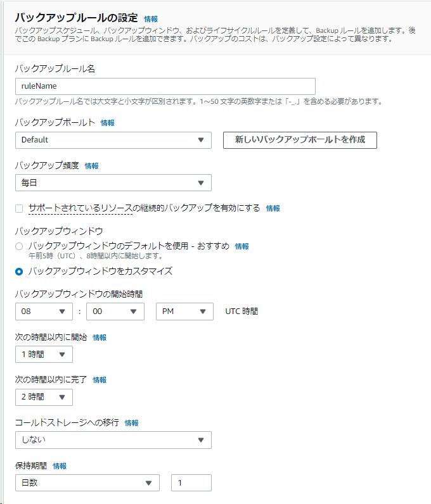Click 情報 link beside バックアップルールの設定 heading
Screen dimensions: 431x504
click(151, 19)
